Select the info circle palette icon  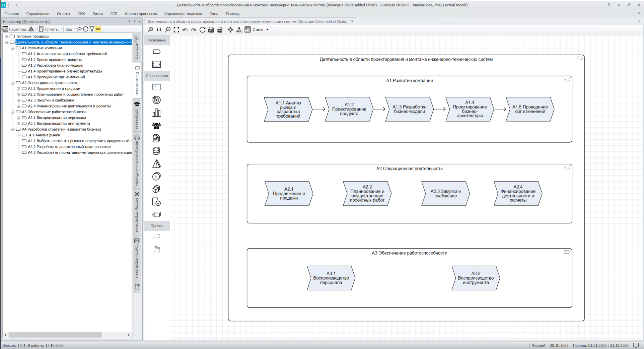156,177
